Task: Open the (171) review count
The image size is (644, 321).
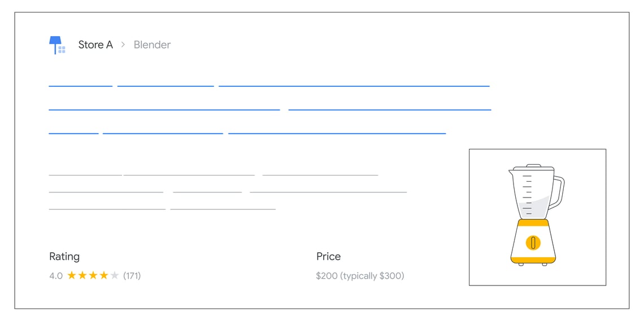Action: (132, 276)
